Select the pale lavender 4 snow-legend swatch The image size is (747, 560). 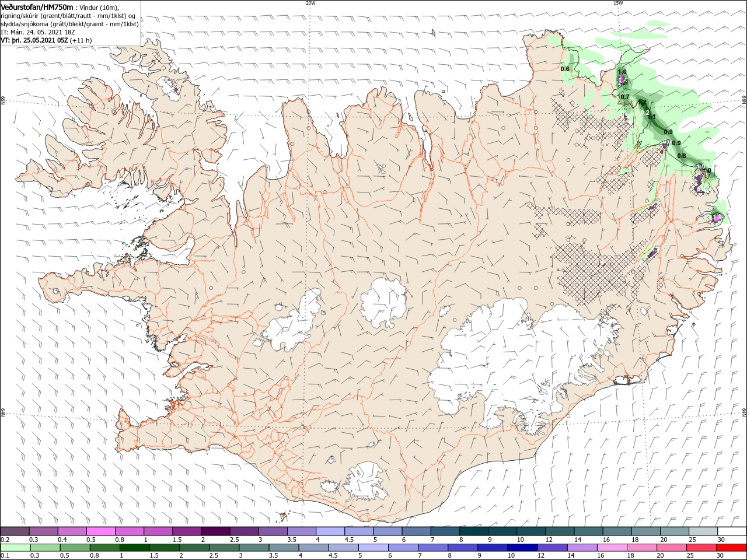330,531
